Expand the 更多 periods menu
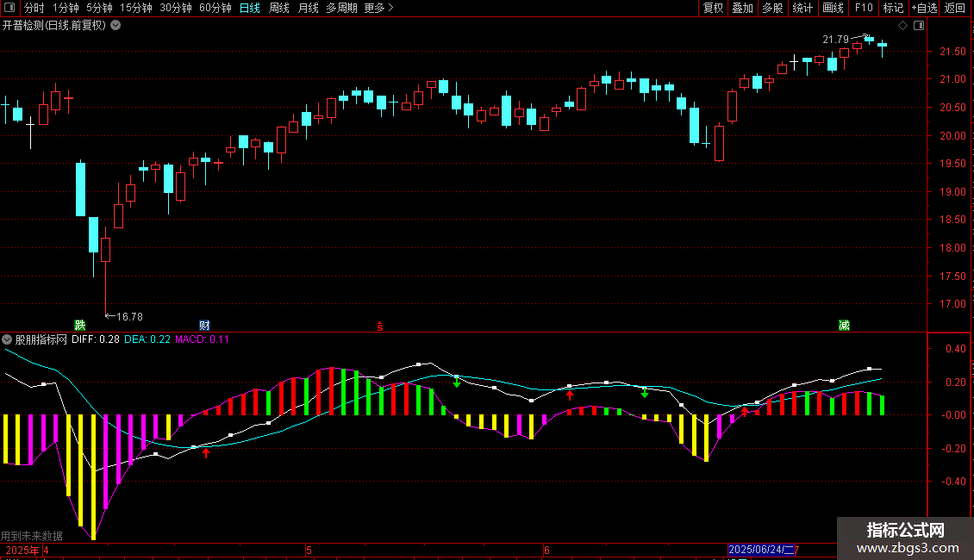Viewport: 974px width, 560px height. click(x=378, y=8)
